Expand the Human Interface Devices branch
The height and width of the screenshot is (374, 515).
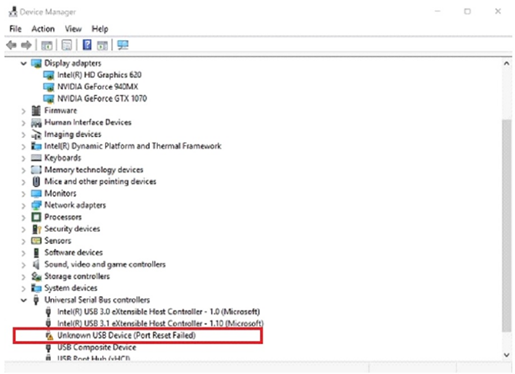click(23, 123)
